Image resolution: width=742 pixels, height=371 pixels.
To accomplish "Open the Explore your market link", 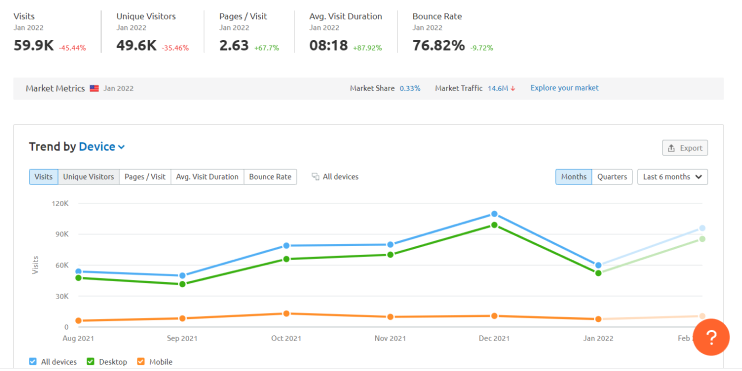I will pyautogui.click(x=564, y=88).
